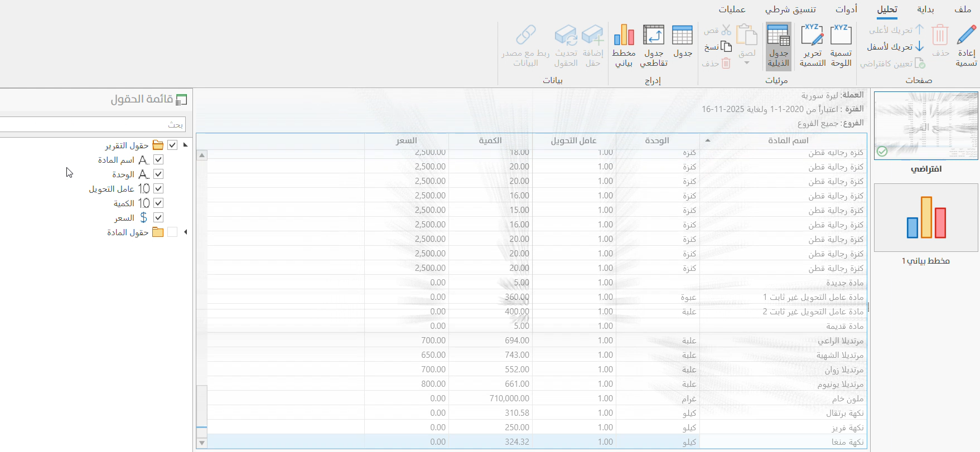The image size is (980, 452).
Task: Sort by the item name column header
Action: tap(788, 140)
